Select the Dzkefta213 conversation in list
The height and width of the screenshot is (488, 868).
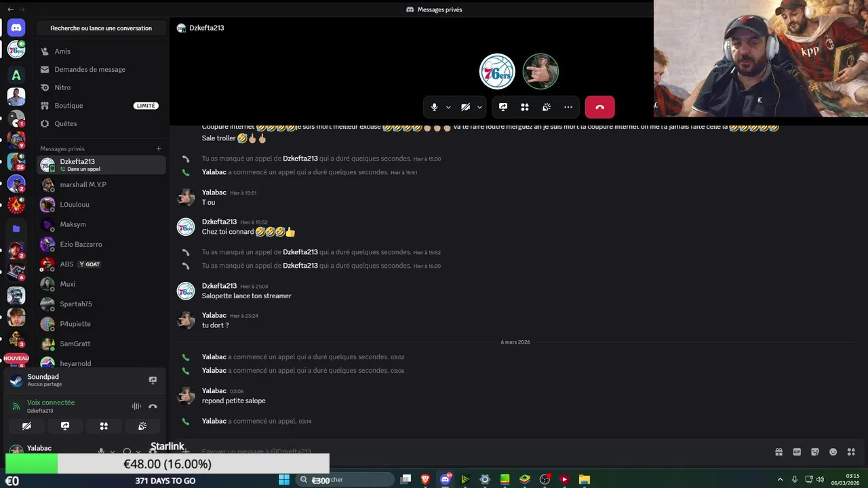tap(101, 165)
